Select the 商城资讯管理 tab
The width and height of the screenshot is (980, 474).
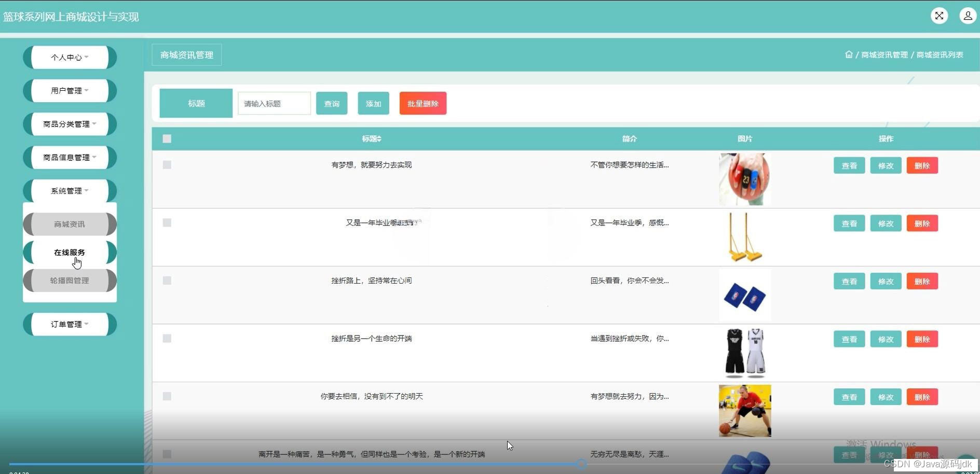pyautogui.click(x=186, y=55)
